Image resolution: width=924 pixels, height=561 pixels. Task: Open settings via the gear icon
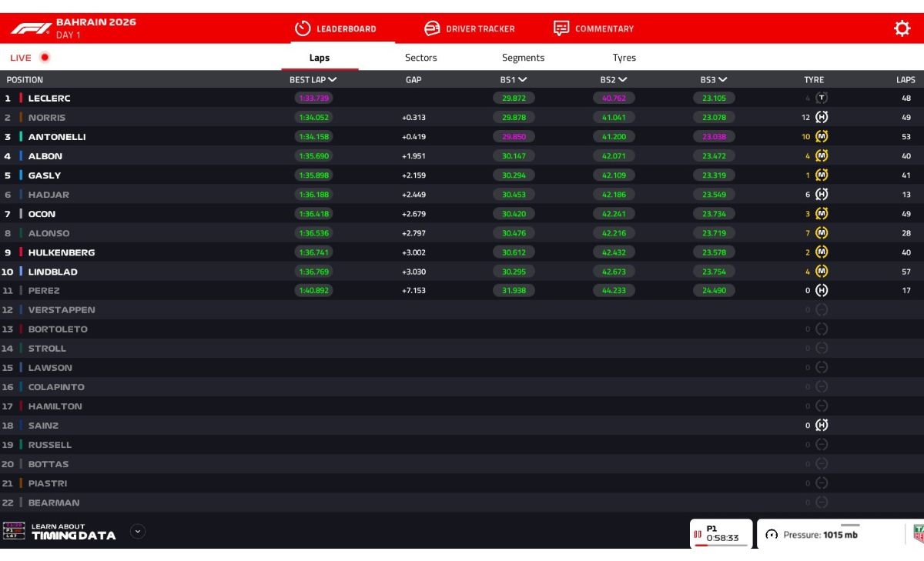pyautogui.click(x=901, y=28)
